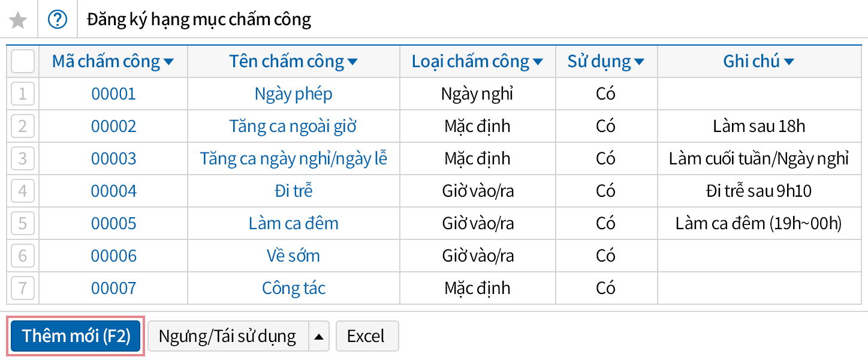Export the list with the Excel button
Image resolution: width=868 pixels, height=360 pixels.
coord(367,336)
